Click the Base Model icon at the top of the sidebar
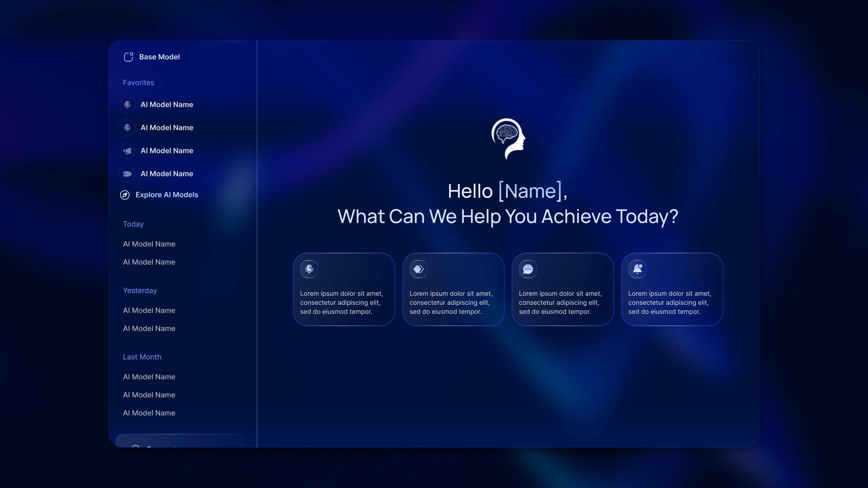This screenshot has height=488, width=868. [x=128, y=57]
